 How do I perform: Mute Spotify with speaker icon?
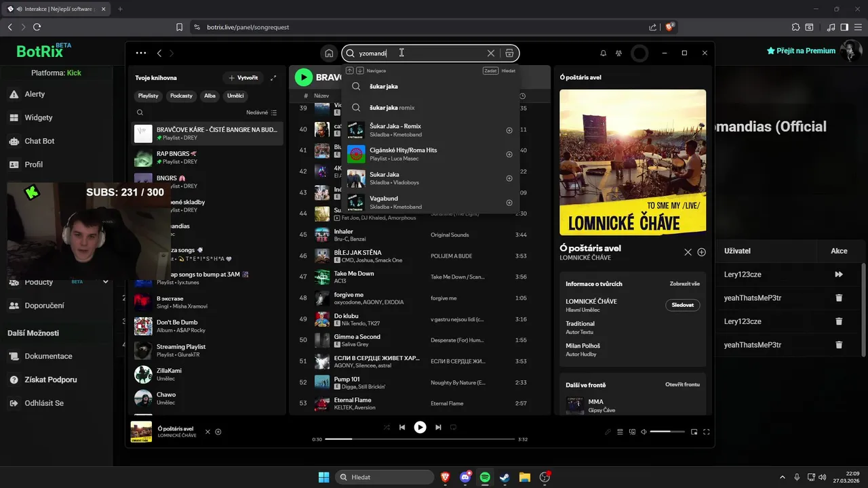click(x=644, y=432)
